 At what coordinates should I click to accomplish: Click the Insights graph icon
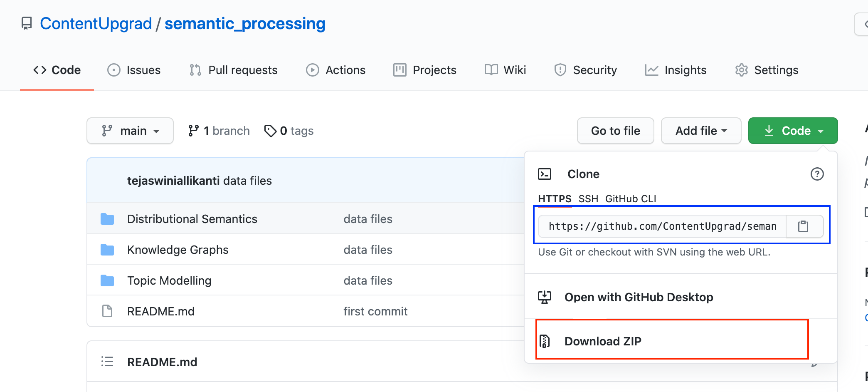651,70
